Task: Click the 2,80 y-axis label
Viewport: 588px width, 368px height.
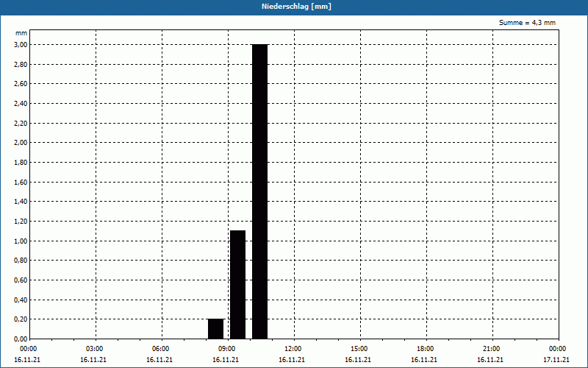Action: pyautogui.click(x=21, y=64)
